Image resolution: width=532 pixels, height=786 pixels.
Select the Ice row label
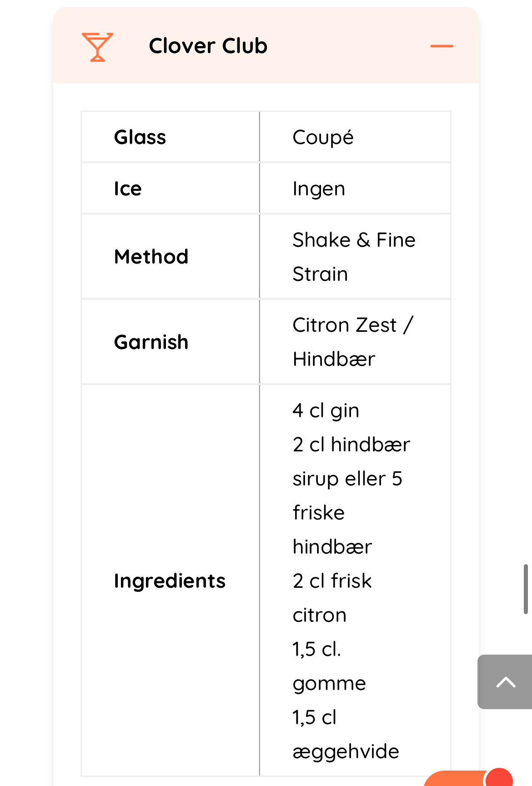pyautogui.click(x=128, y=189)
